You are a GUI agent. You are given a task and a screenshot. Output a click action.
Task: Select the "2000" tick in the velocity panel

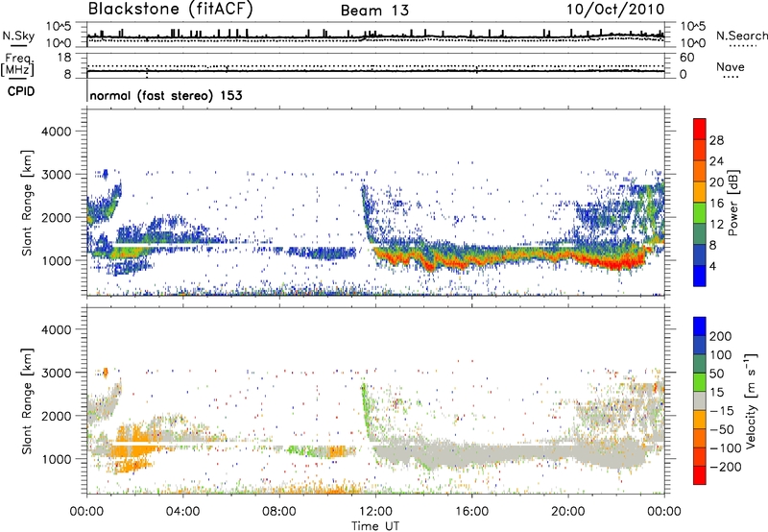pos(56,416)
